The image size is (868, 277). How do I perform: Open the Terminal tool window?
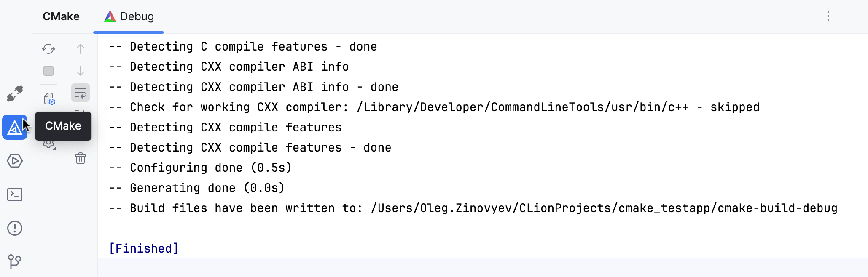pyautogui.click(x=15, y=194)
